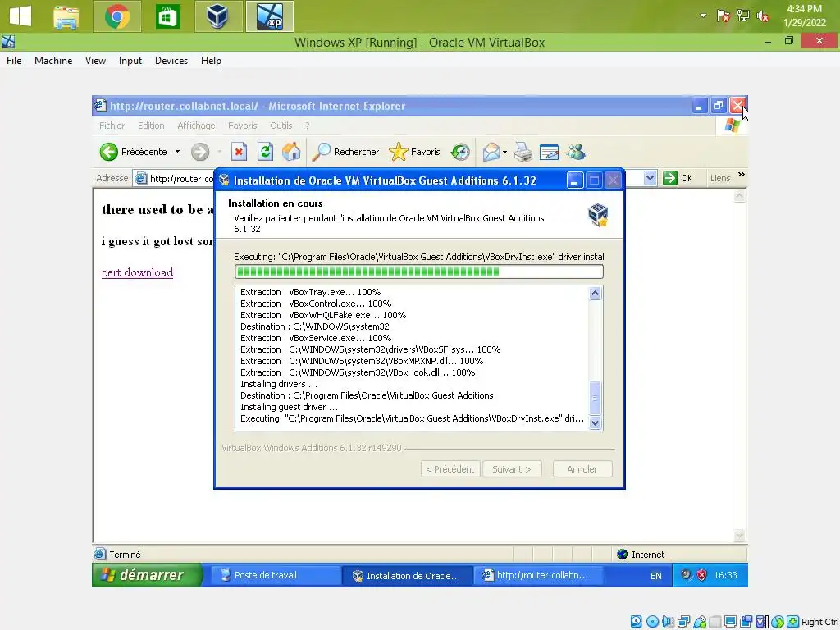Click the installer log scrollbar thumb
Screen dimensions: 840x630
point(596,398)
